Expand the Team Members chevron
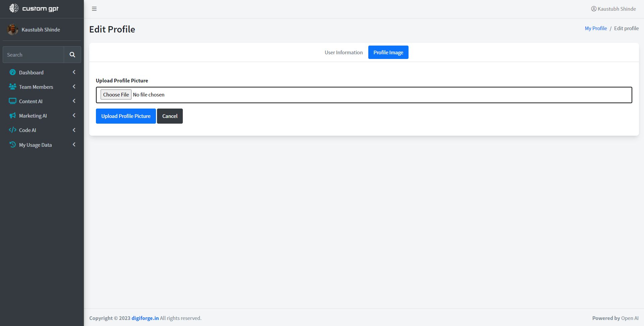The image size is (644, 326). click(74, 86)
